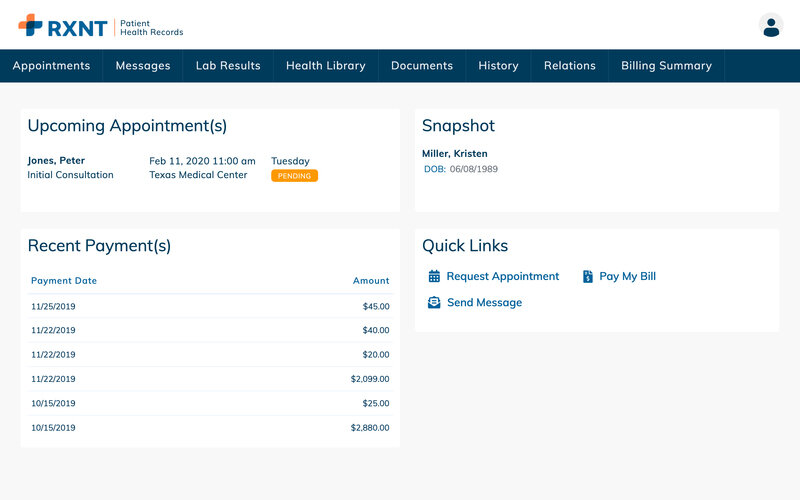Switch to the Lab Results tab
Image resolution: width=800 pixels, height=500 pixels.
point(228,66)
